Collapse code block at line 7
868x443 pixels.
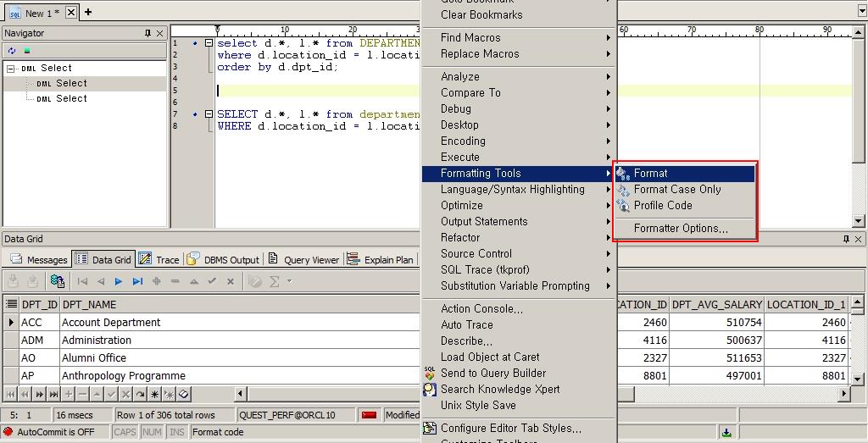click(x=209, y=114)
